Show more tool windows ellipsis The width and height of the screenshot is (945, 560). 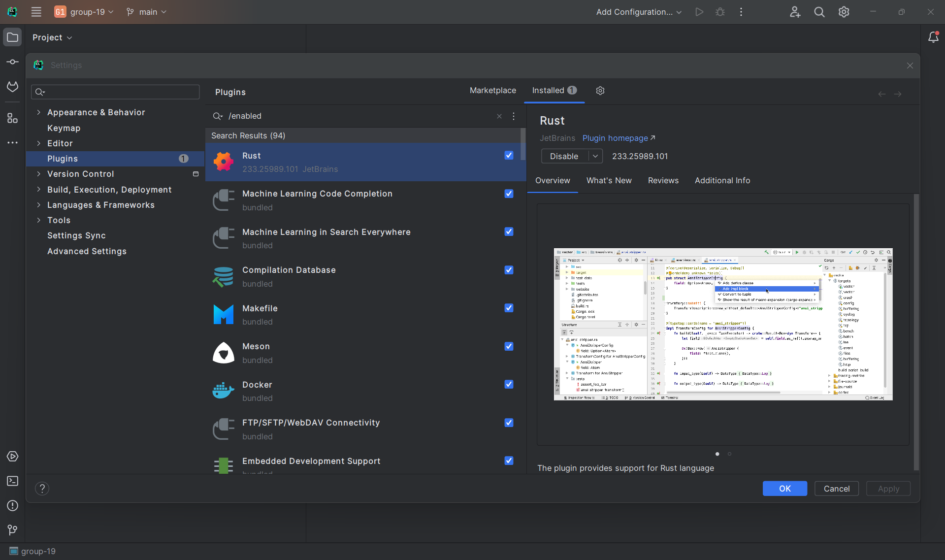click(x=13, y=143)
